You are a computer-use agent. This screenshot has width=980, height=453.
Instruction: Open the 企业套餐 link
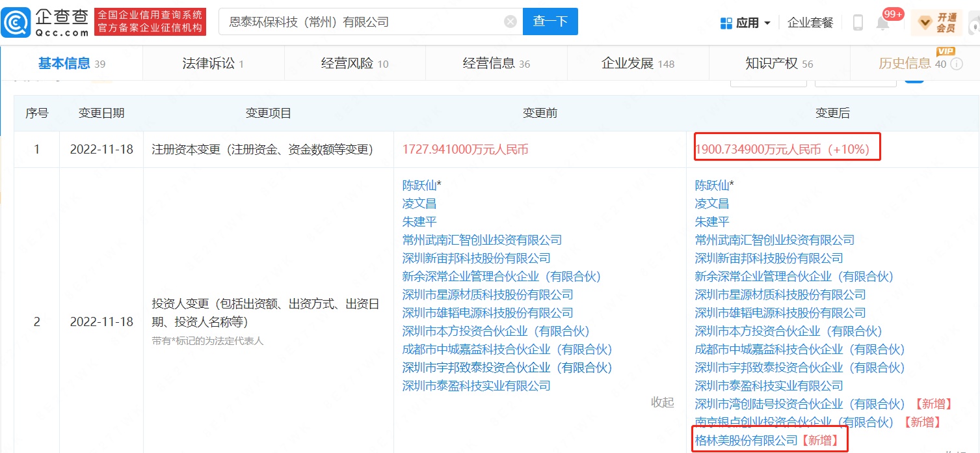tap(810, 23)
